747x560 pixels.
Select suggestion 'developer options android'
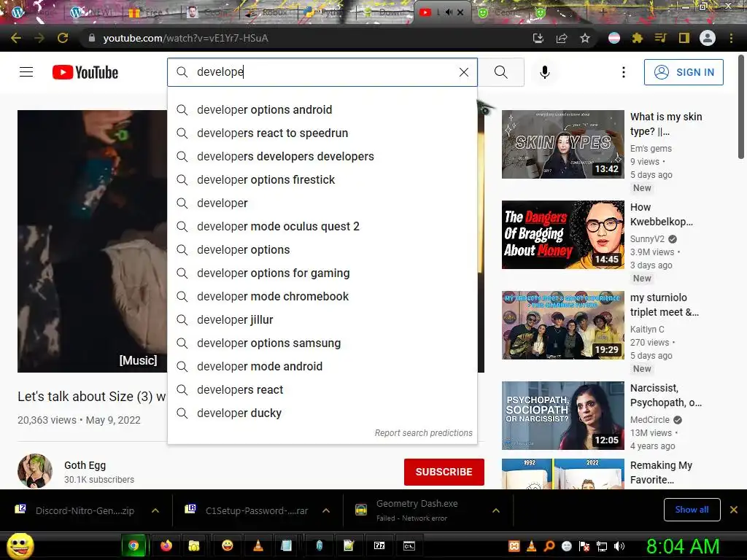[x=322, y=109]
